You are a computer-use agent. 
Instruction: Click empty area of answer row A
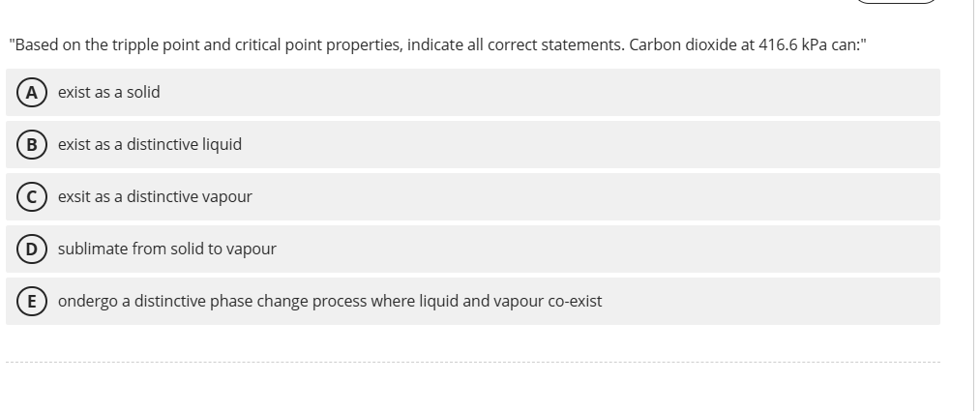(580, 93)
